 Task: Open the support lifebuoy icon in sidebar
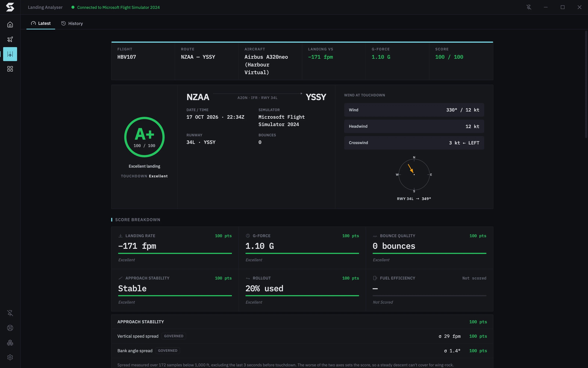pyautogui.click(x=10, y=328)
